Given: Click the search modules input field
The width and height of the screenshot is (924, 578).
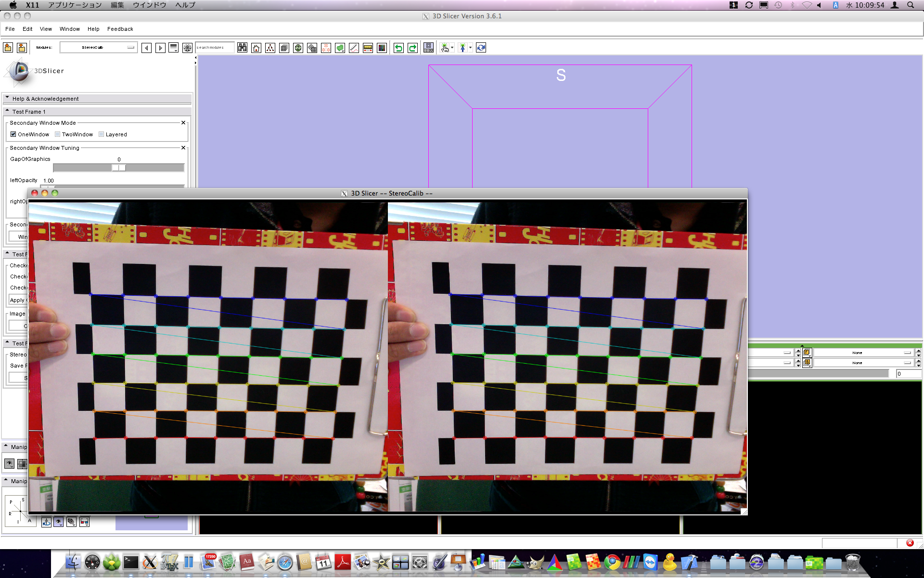Looking at the screenshot, I should pyautogui.click(x=214, y=47).
